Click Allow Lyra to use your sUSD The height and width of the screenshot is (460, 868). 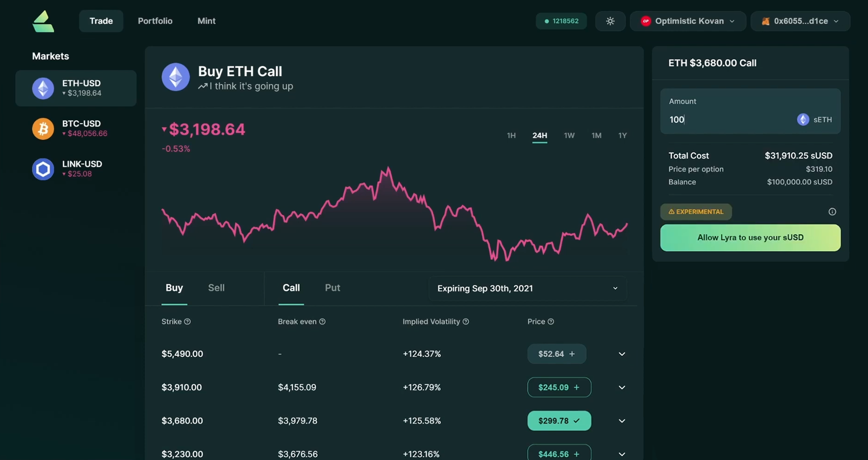[x=750, y=237]
